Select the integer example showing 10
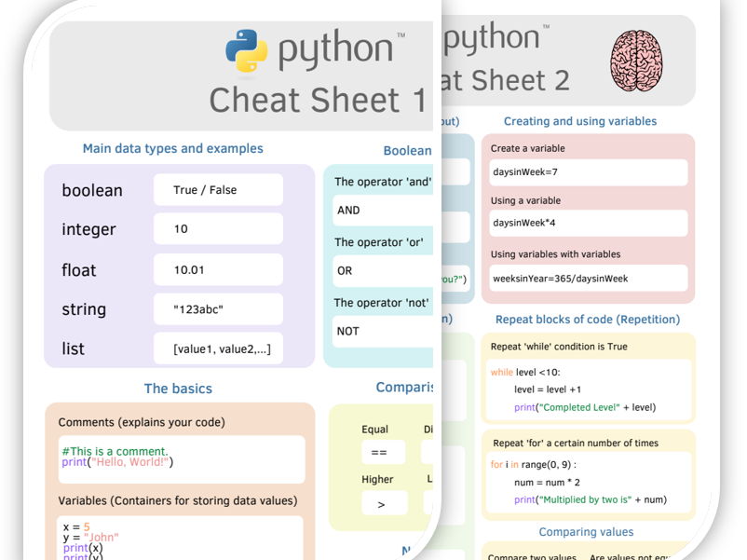747x560 pixels. click(218, 228)
